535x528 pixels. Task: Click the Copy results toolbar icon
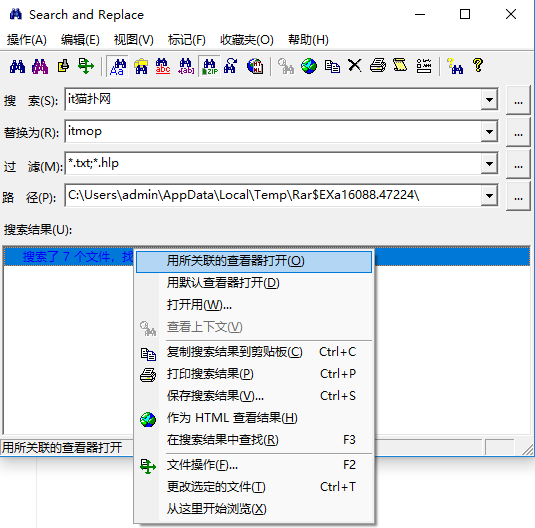point(332,66)
